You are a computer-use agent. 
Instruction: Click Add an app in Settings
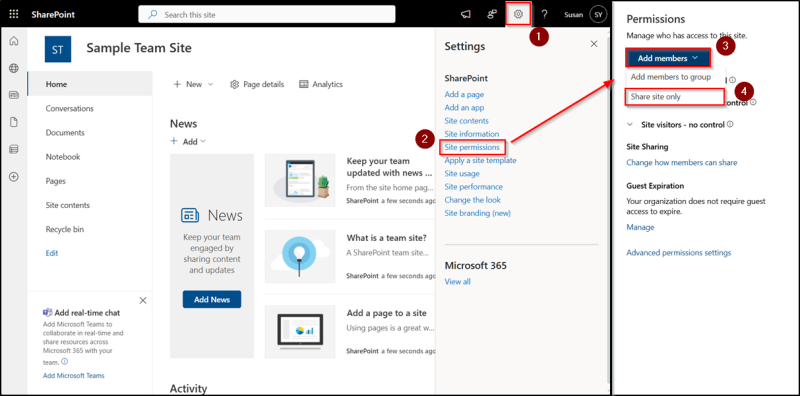coord(464,108)
